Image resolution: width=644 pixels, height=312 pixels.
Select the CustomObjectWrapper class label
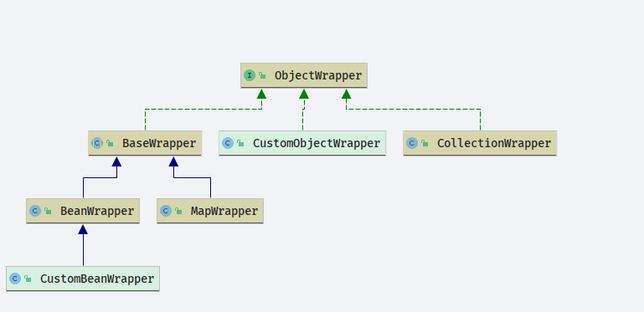317,144
